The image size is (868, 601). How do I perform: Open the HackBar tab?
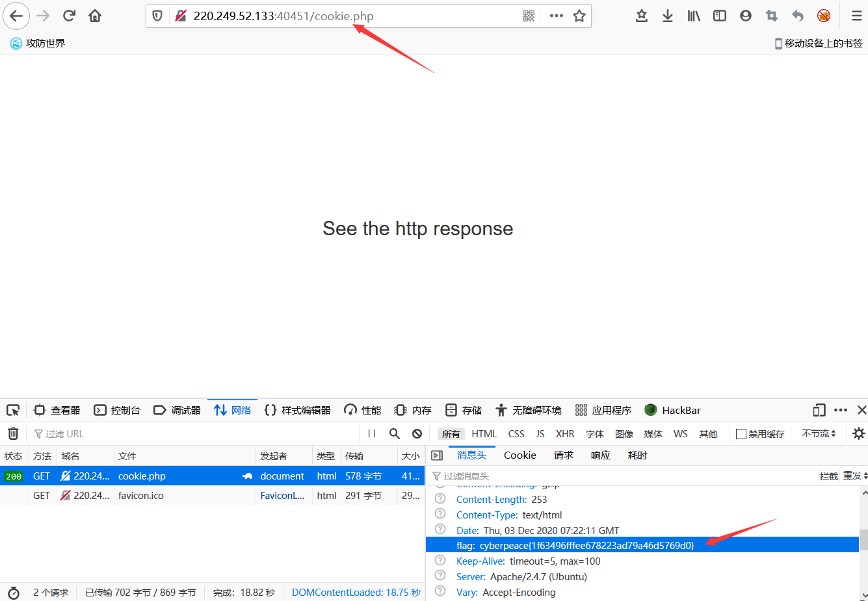click(x=672, y=410)
